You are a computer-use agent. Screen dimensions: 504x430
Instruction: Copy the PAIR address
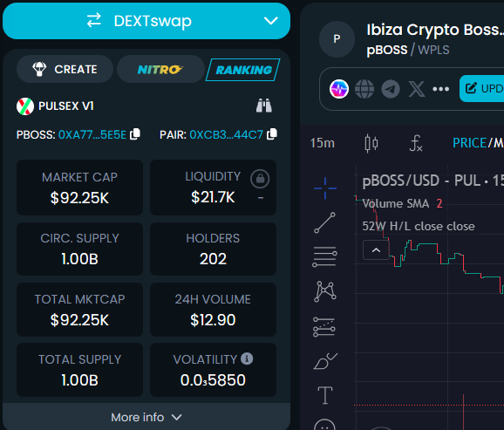tap(272, 134)
